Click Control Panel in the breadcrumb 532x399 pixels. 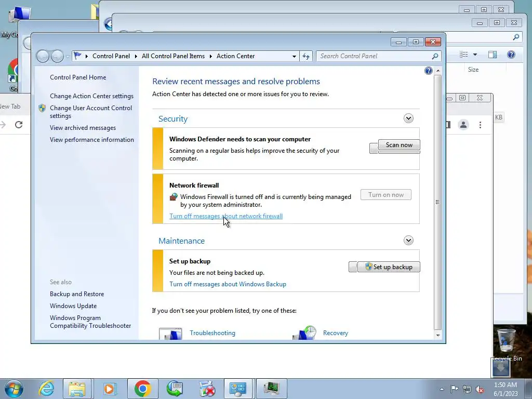(x=111, y=56)
